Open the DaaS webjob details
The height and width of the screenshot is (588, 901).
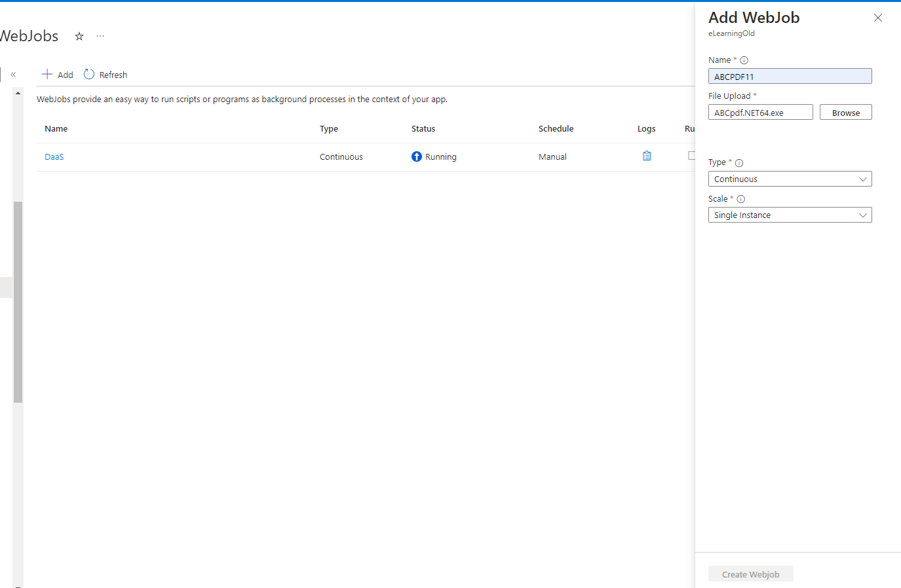pyautogui.click(x=54, y=156)
